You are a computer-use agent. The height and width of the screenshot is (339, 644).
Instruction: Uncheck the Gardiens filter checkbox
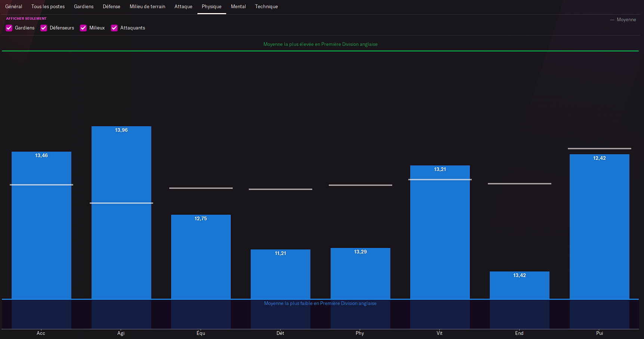tap(9, 28)
